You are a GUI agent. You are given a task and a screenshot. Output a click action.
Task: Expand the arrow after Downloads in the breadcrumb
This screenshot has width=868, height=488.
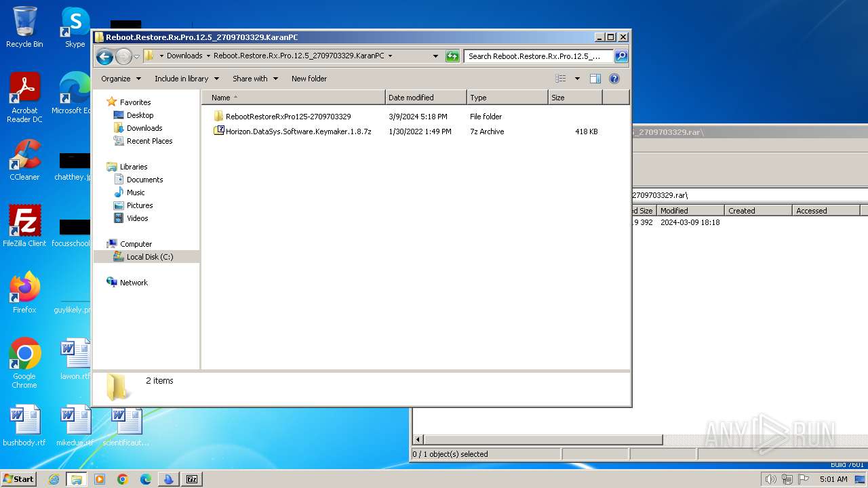click(208, 56)
